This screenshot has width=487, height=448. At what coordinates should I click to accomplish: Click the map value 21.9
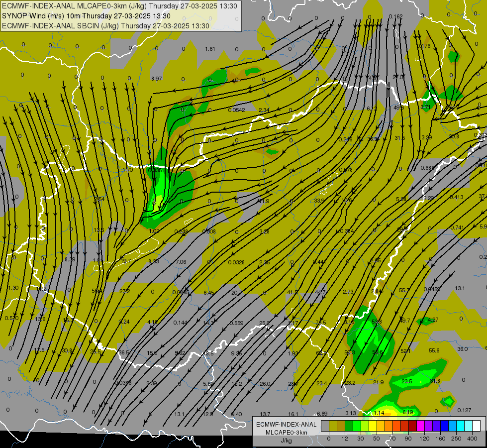[378, 382]
